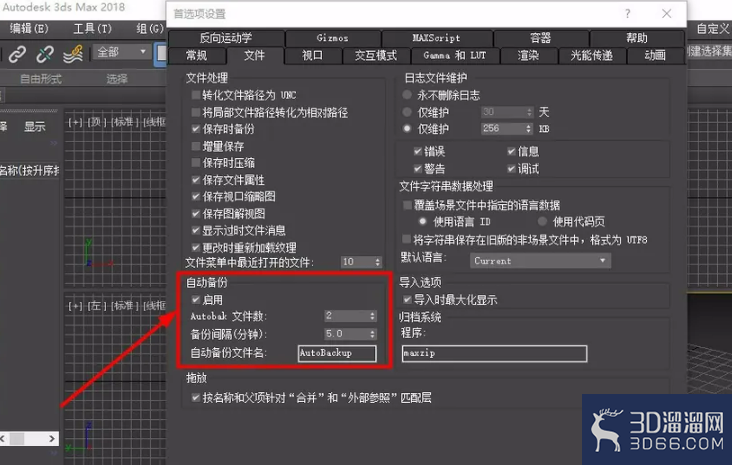Viewport: 732px width, 465px height.
Task: Toggle 显示过时文件消息 checkbox
Action: click(x=196, y=230)
